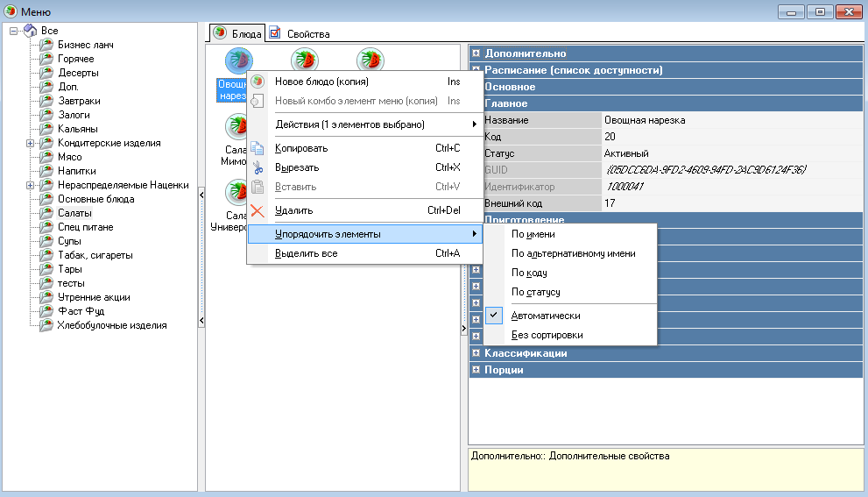Viewport: 868px width, 497px height.
Task: Click the root Все tree icon
Action: tap(30, 31)
